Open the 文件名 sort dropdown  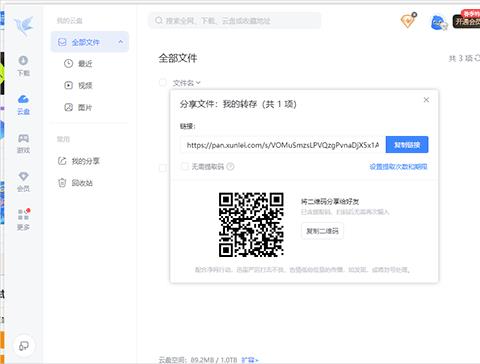[x=186, y=83]
